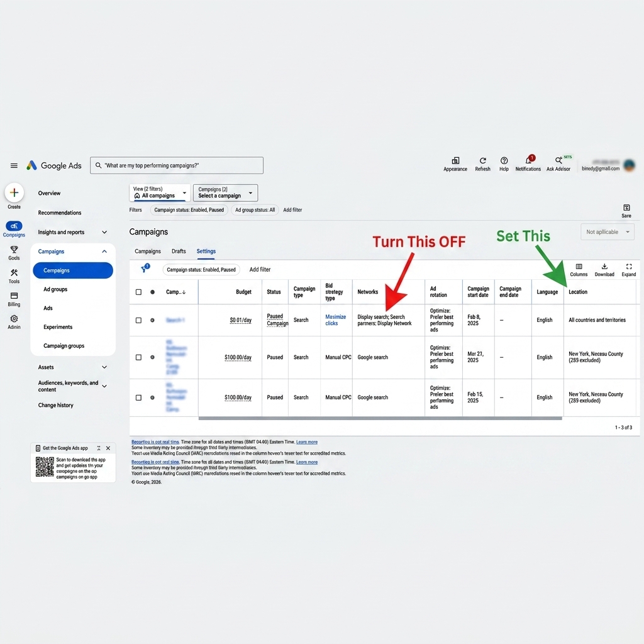Expand Insights and reports section

pos(104,232)
